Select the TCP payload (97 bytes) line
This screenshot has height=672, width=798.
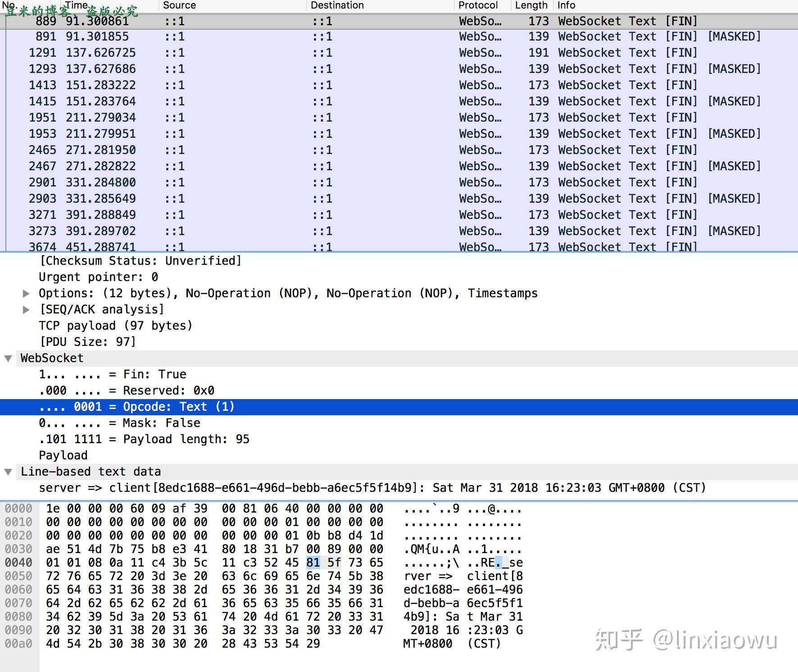coord(115,325)
